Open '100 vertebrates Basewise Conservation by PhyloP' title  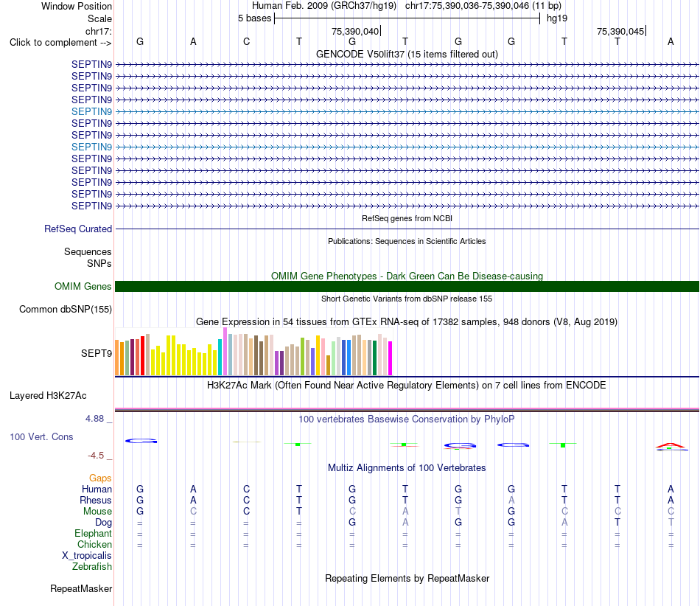coord(407,419)
